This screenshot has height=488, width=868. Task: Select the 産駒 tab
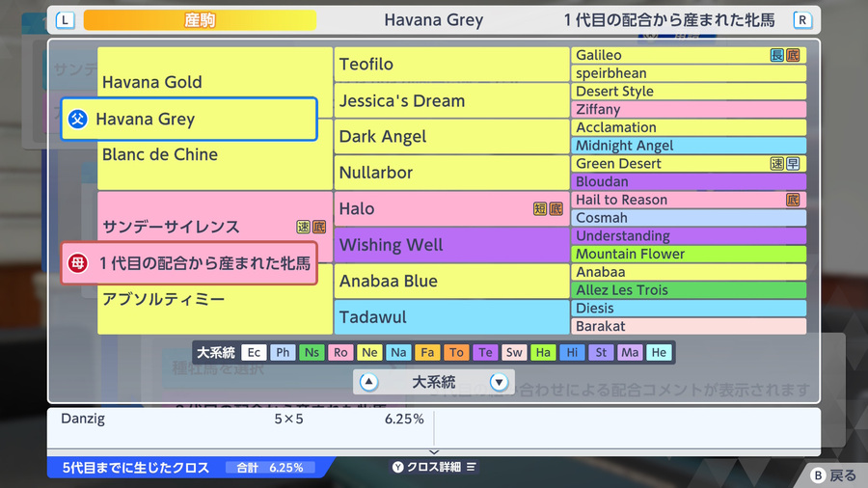[x=200, y=20]
